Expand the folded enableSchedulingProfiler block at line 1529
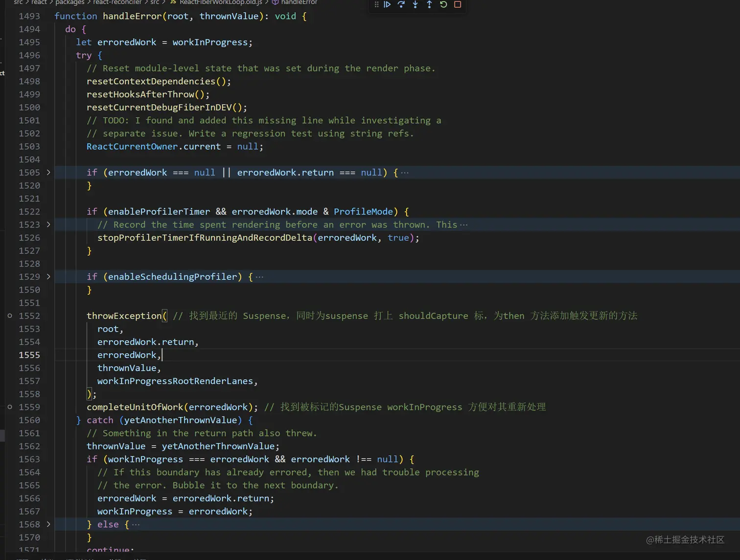740x560 pixels. [x=48, y=276]
